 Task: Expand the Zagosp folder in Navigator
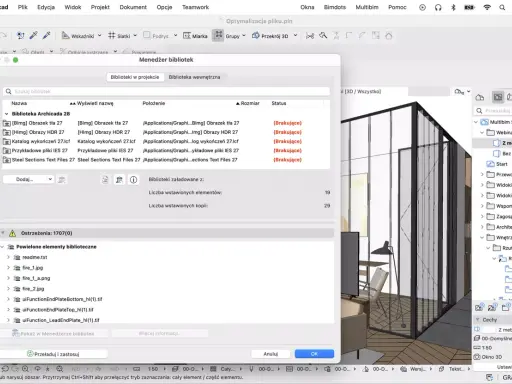coord(482,217)
